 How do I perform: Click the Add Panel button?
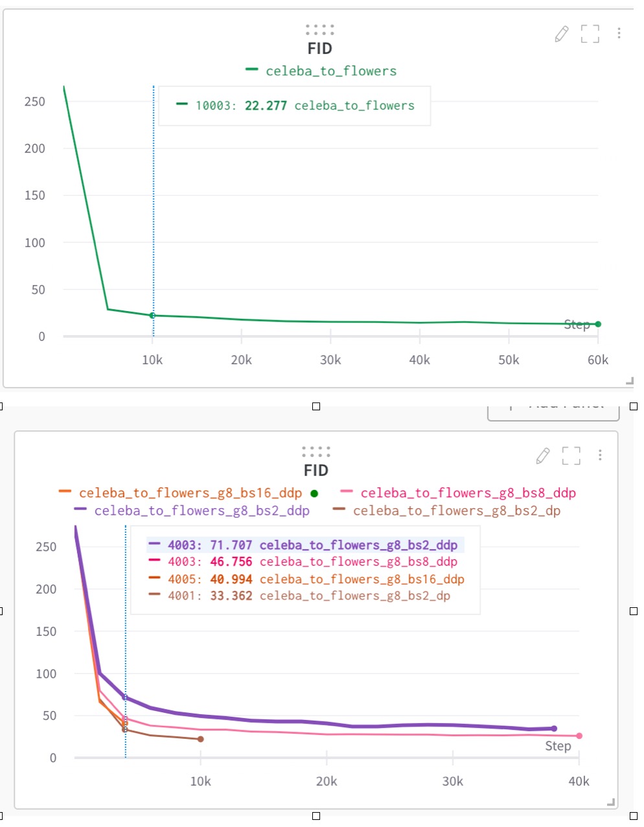pyautogui.click(x=553, y=406)
